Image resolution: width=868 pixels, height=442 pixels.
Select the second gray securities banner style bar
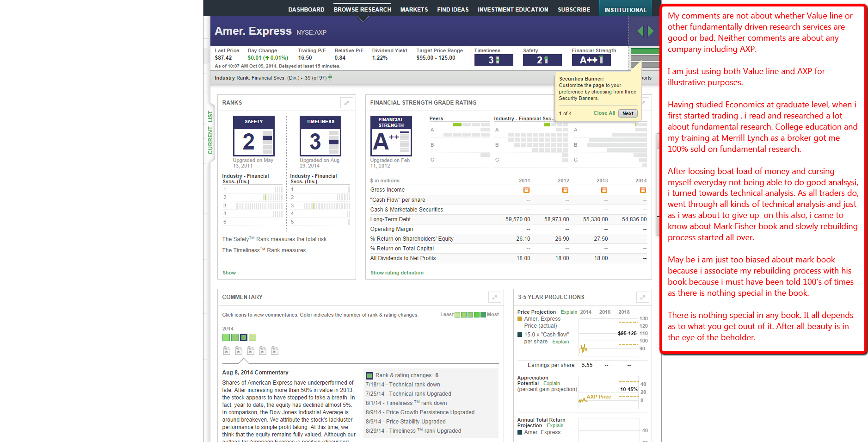(645, 58)
